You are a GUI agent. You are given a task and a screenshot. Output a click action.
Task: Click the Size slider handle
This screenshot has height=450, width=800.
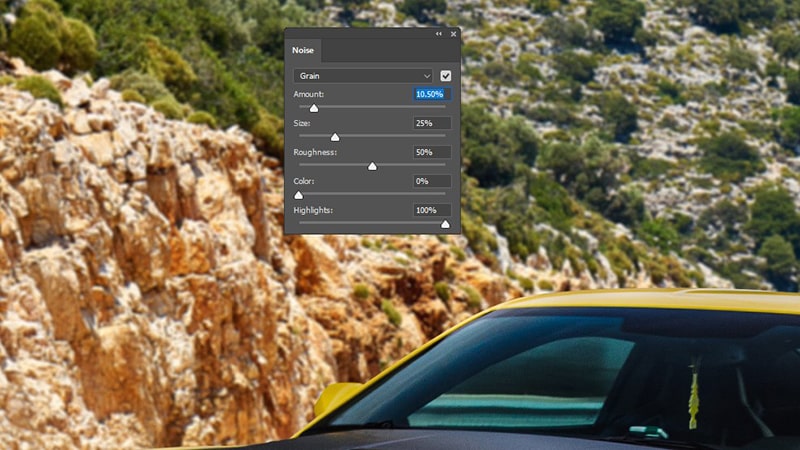click(x=335, y=137)
